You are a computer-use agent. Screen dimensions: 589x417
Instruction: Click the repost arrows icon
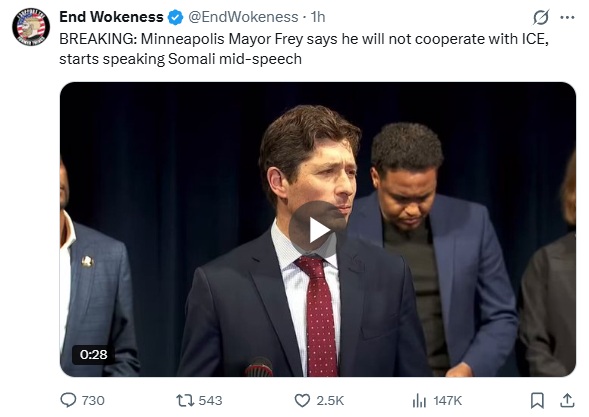(186, 400)
